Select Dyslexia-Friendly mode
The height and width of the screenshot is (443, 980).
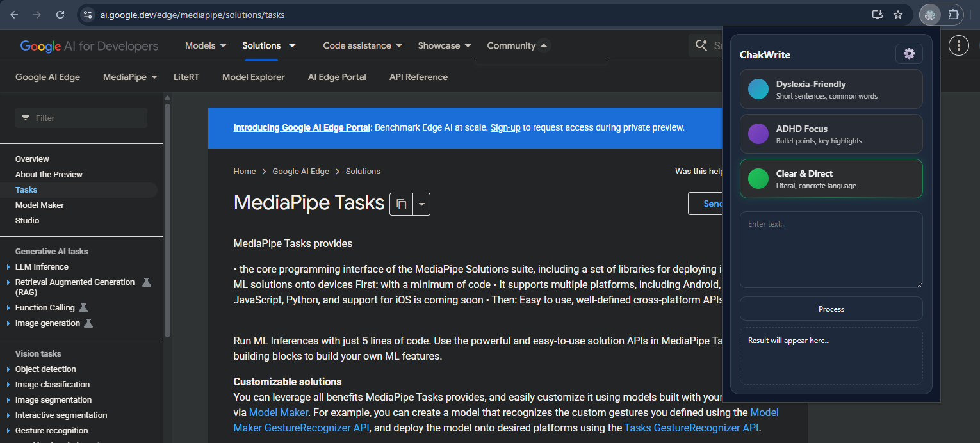click(831, 89)
